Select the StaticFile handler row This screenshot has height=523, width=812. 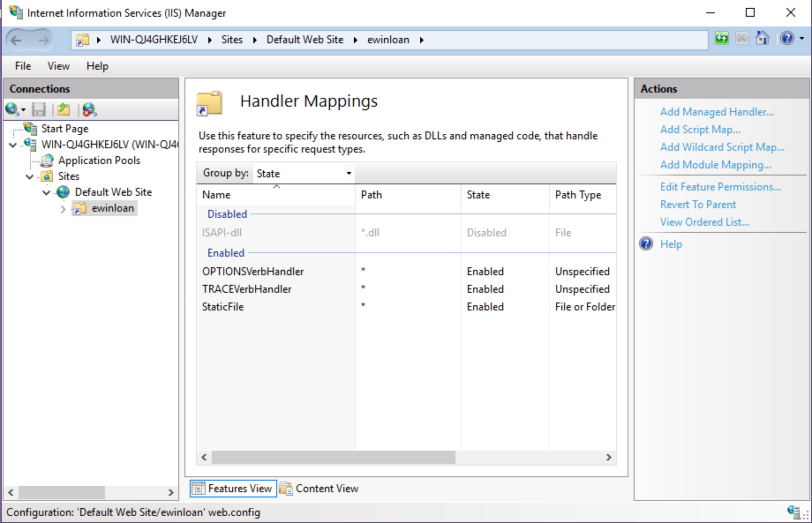[407, 306]
